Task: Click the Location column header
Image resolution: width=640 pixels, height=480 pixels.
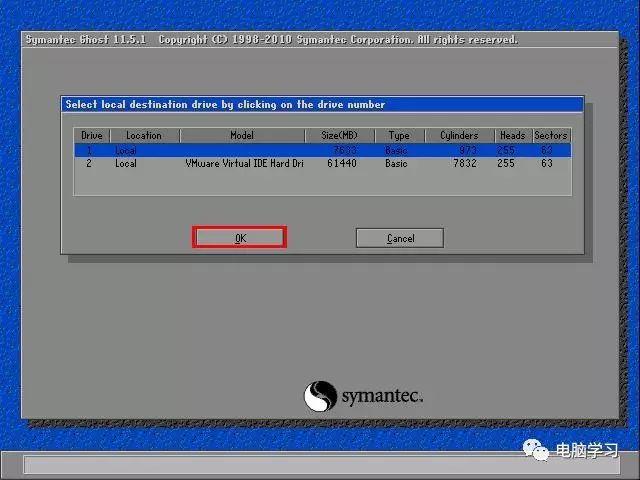Action: 143,135
